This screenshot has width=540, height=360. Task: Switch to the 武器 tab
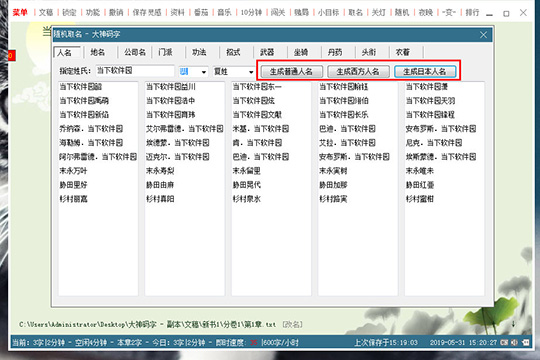click(267, 52)
